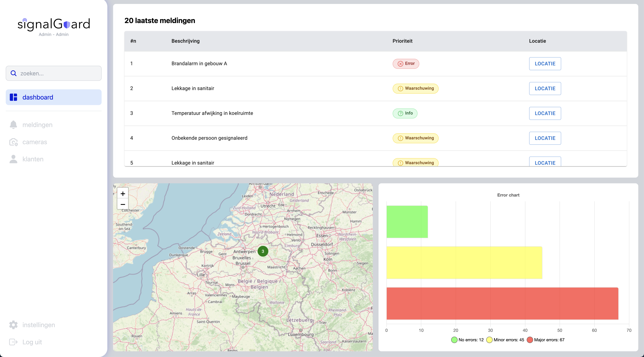Image resolution: width=644 pixels, height=357 pixels.
Task: Click the Waarschuwing badge in row 2
Action: [416, 88]
